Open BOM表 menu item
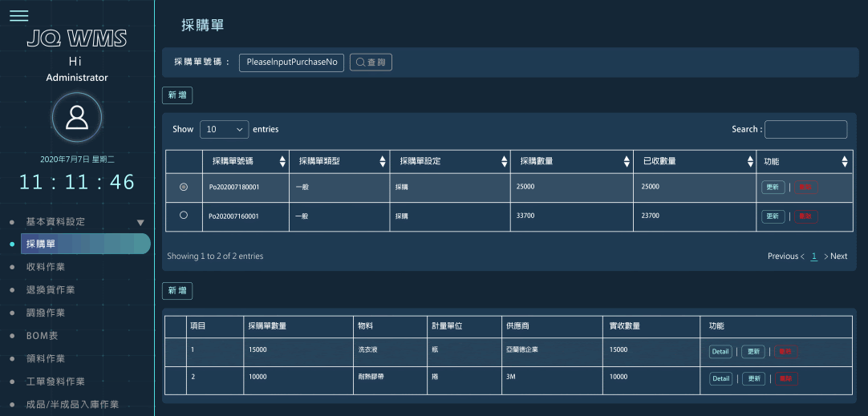 pyautogui.click(x=42, y=336)
